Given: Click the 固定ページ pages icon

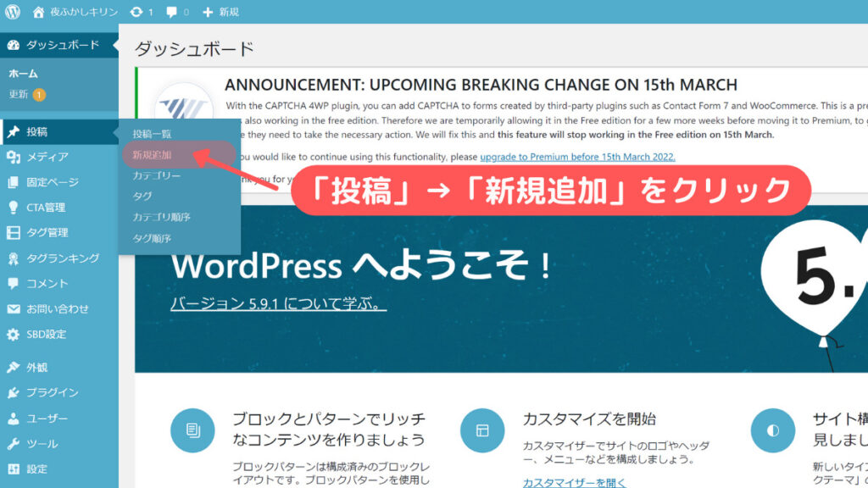Looking at the screenshot, I should click(13, 183).
